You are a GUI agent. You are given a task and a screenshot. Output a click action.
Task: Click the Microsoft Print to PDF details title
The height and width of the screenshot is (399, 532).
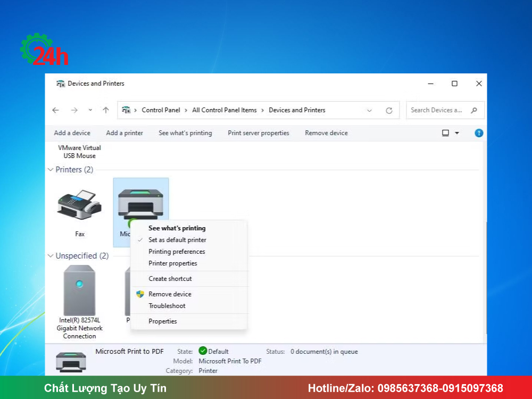129,352
